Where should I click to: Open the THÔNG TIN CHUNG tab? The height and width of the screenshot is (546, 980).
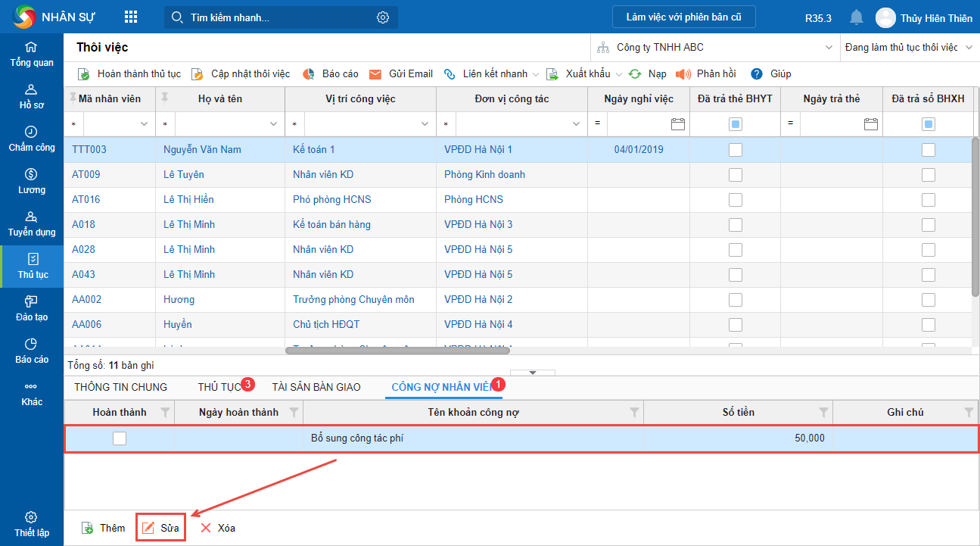click(x=120, y=387)
